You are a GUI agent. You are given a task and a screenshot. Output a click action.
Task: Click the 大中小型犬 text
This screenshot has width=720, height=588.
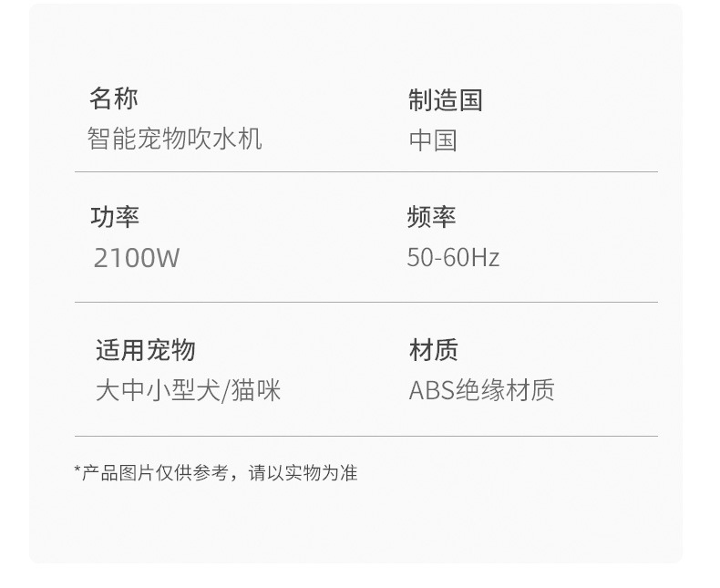(159, 391)
